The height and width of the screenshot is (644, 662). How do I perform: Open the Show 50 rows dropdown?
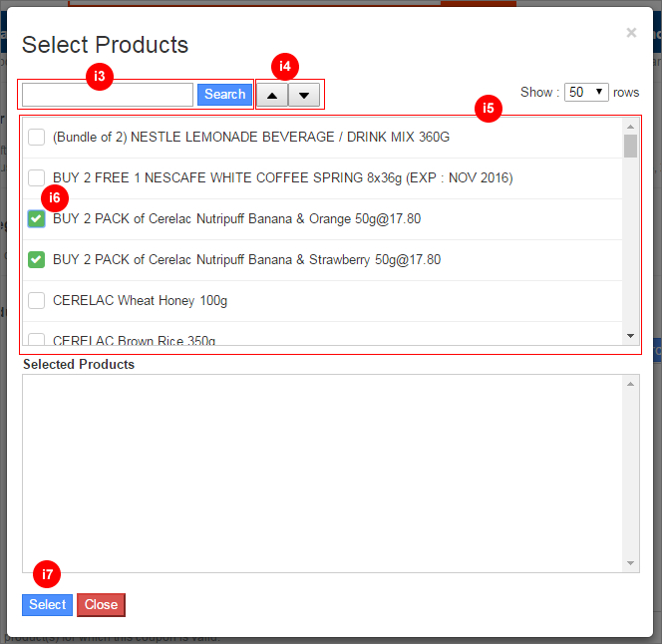tap(586, 92)
